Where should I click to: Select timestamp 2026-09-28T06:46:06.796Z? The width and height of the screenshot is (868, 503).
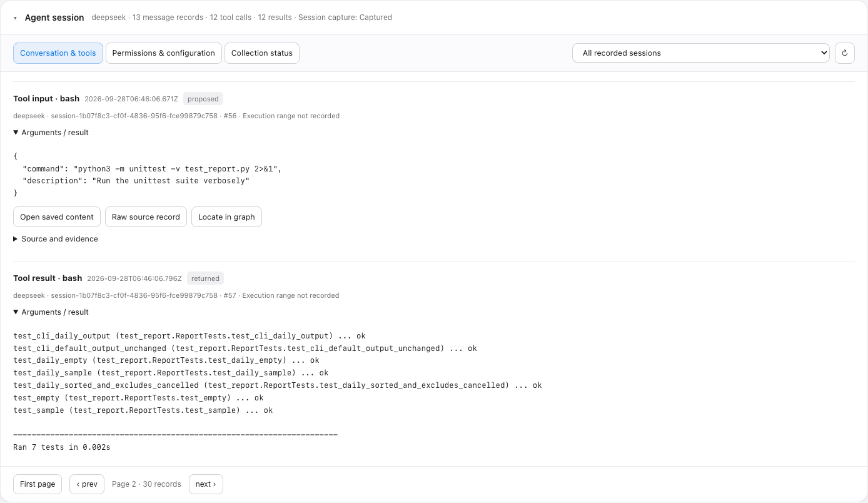pos(134,278)
